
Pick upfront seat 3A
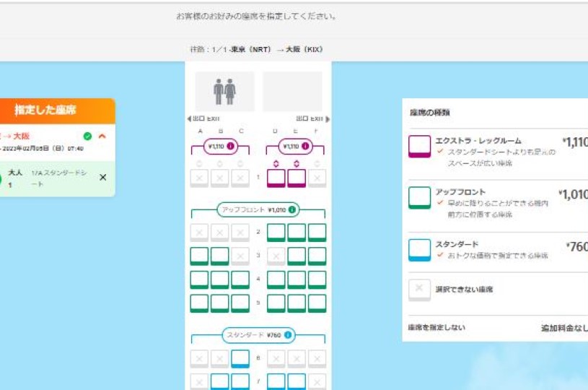(199, 256)
